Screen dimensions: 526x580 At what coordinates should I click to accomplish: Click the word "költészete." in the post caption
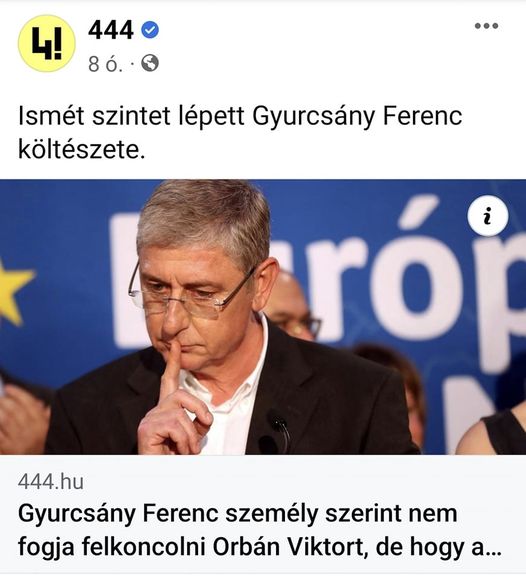click(81, 150)
